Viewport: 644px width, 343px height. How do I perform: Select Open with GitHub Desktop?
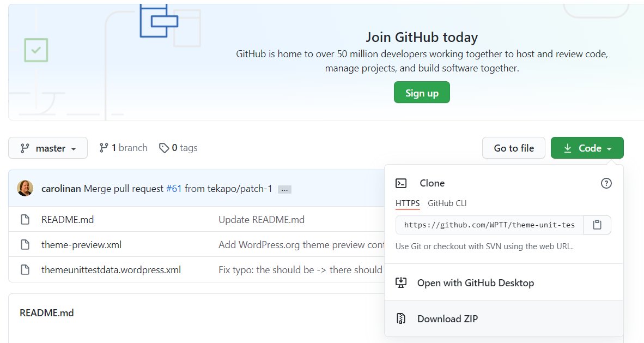(475, 283)
